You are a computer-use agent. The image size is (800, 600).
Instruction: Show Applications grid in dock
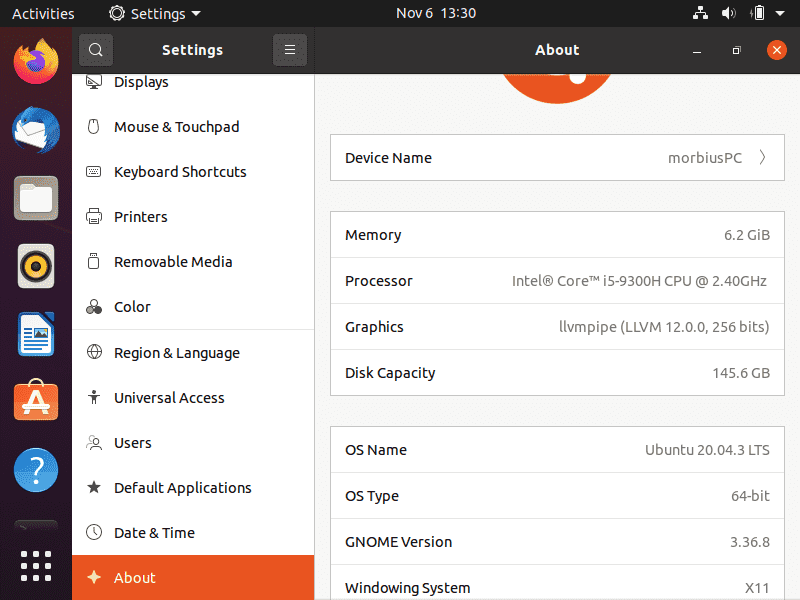(36, 566)
